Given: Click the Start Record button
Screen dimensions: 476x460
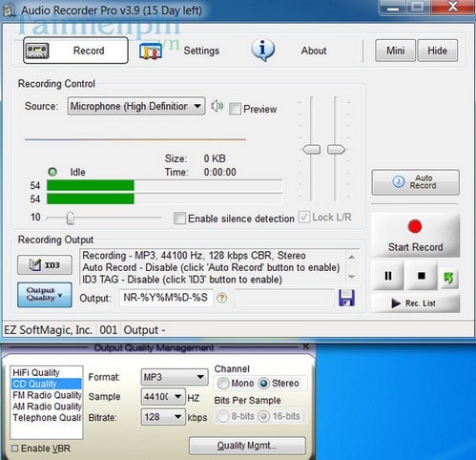Looking at the screenshot, I should (x=415, y=235).
